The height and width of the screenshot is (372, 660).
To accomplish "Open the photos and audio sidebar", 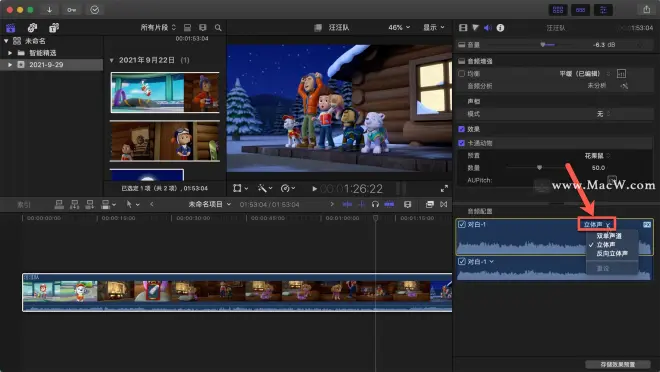I will click(32, 28).
